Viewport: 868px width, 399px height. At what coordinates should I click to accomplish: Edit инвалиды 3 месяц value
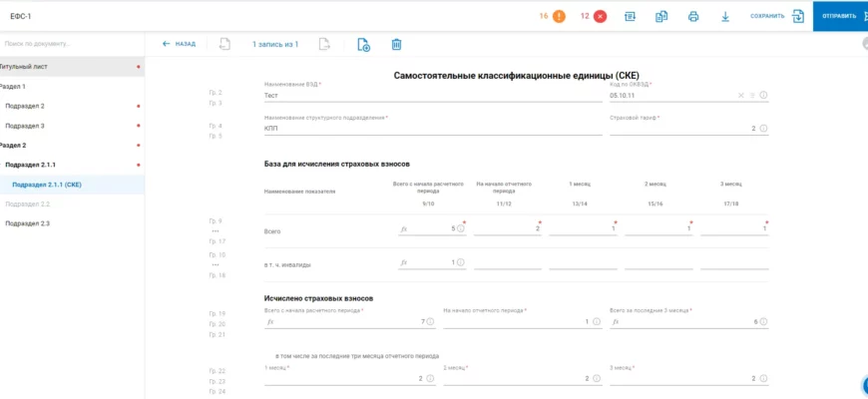(734, 263)
